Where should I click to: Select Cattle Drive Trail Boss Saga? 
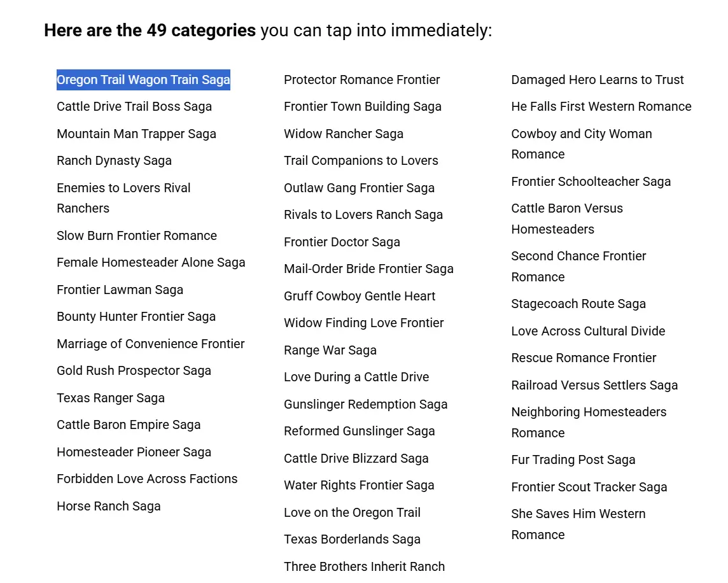134,107
